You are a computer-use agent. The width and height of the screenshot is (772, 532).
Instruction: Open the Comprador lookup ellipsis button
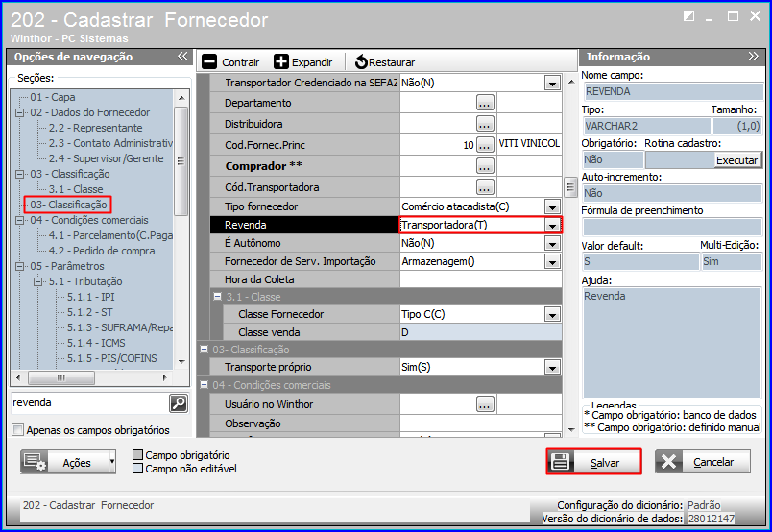click(486, 166)
